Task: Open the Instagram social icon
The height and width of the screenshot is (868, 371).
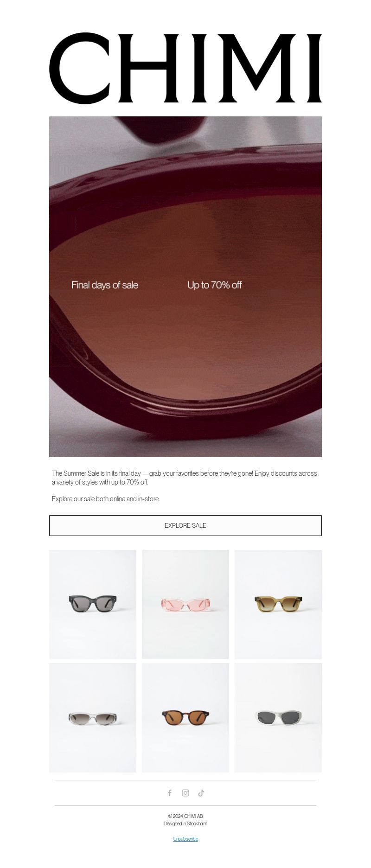Action: 185,793
